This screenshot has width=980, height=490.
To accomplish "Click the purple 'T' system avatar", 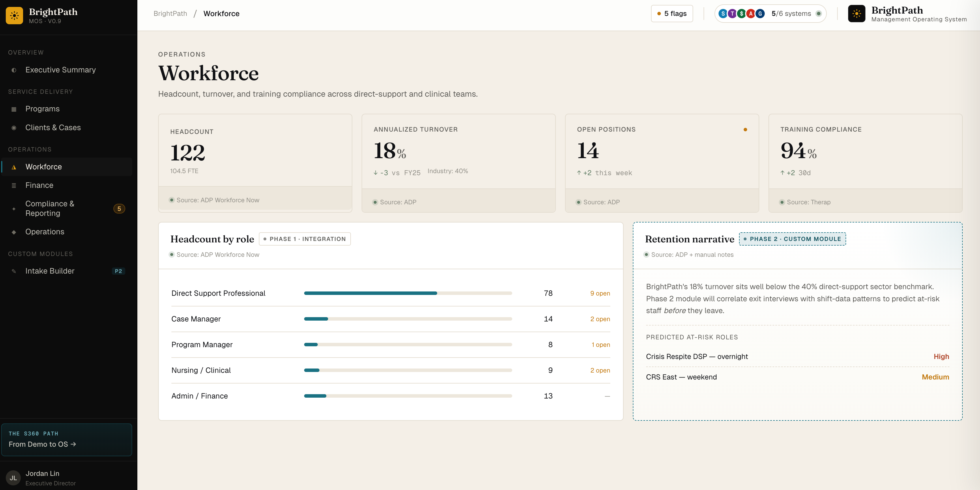I will tap(732, 14).
